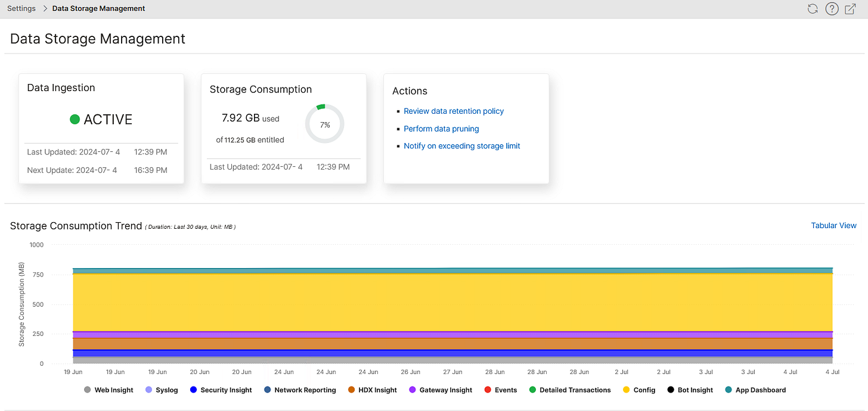Open page in new window icon
Viewport: 868px width, 411px height.
[851, 8]
